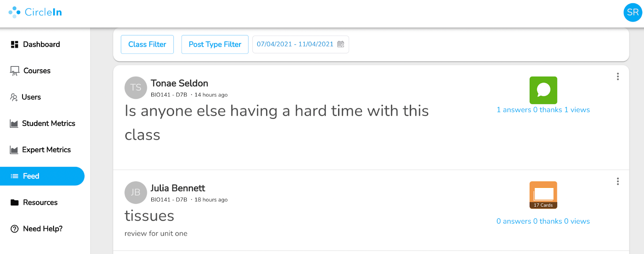The height and width of the screenshot is (254, 644).
Task: Go to Dashboard in sidebar
Action: click(x=42, y=44)
